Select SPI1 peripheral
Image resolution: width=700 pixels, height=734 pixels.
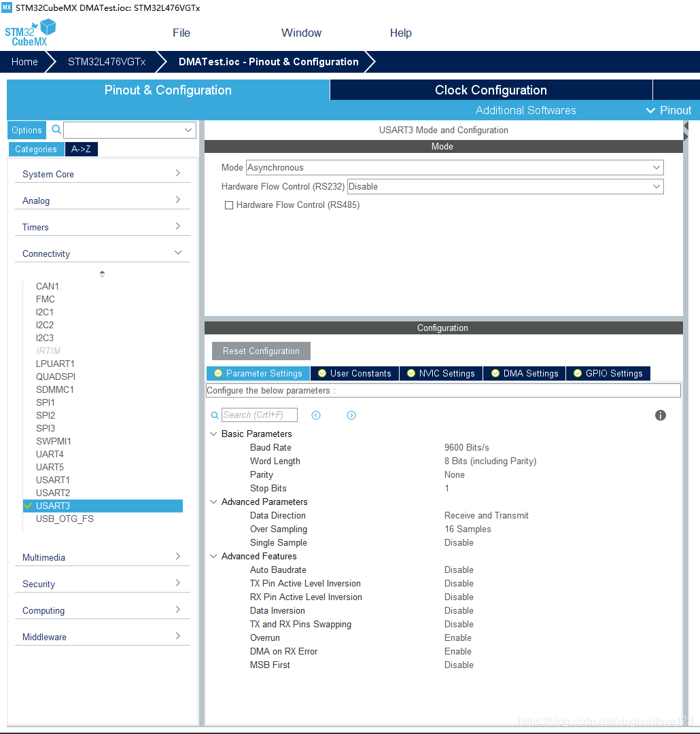click(x=46, y=402)
